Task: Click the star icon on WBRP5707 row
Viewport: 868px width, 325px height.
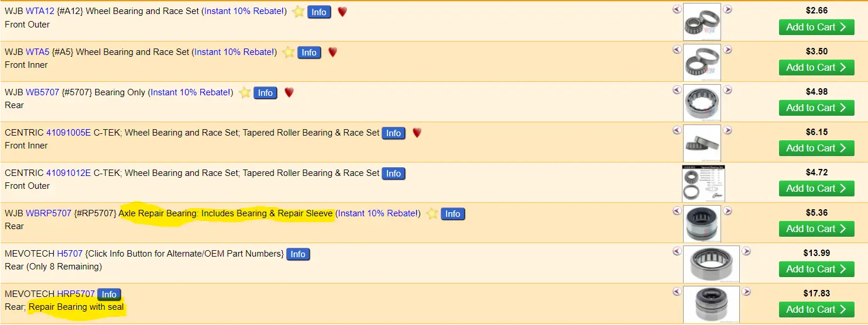Action: click(x=432, y=213)
